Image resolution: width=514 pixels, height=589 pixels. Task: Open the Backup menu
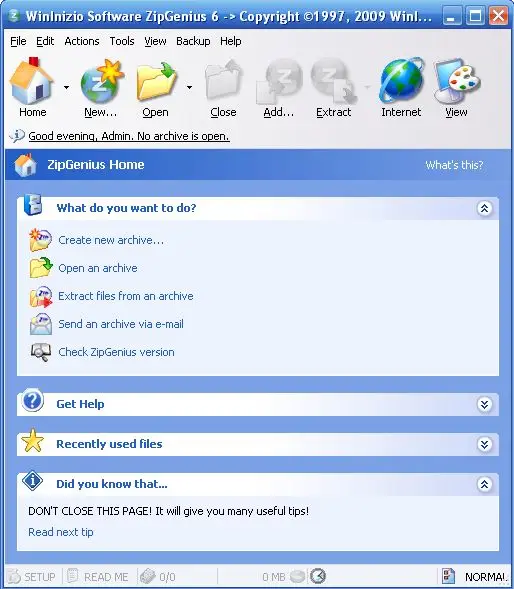point(193,41)
